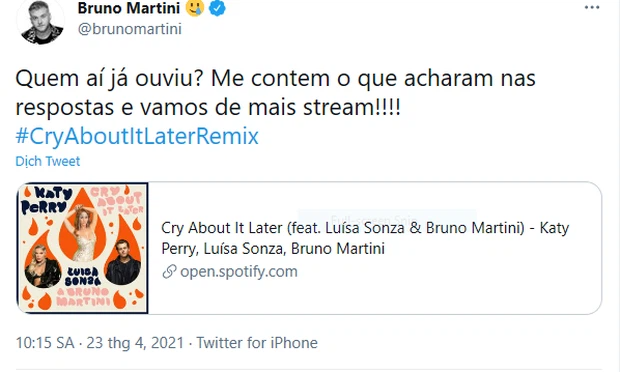Open the @brunomartini handle link
The image size is (620, 372).
[x=130, y=29]
